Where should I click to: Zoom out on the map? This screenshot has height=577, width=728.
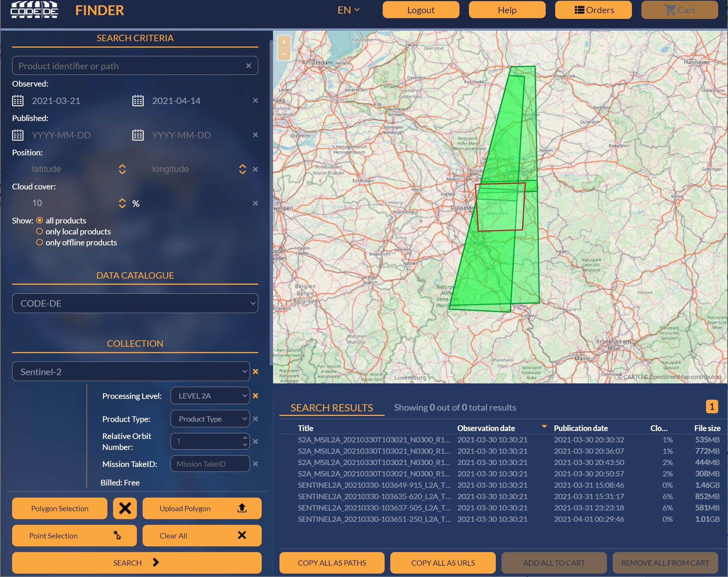pos(284,54)
